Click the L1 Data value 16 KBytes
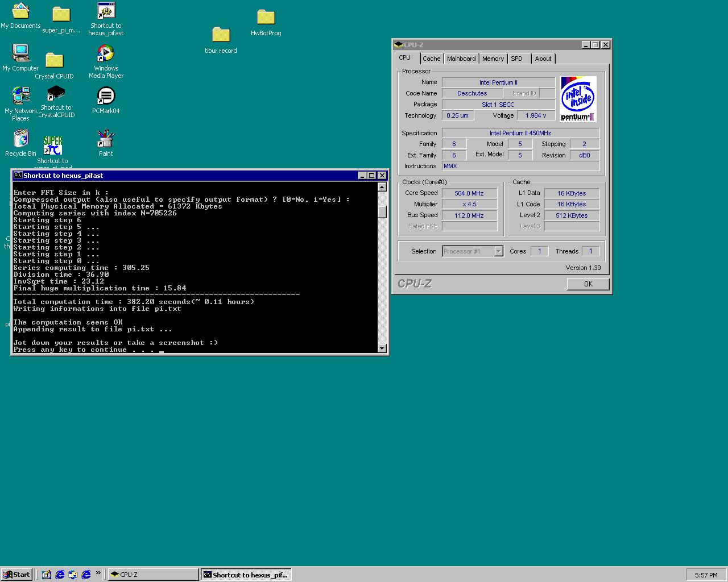This screenshot has height=582, width=728. (x=572, y=193)
